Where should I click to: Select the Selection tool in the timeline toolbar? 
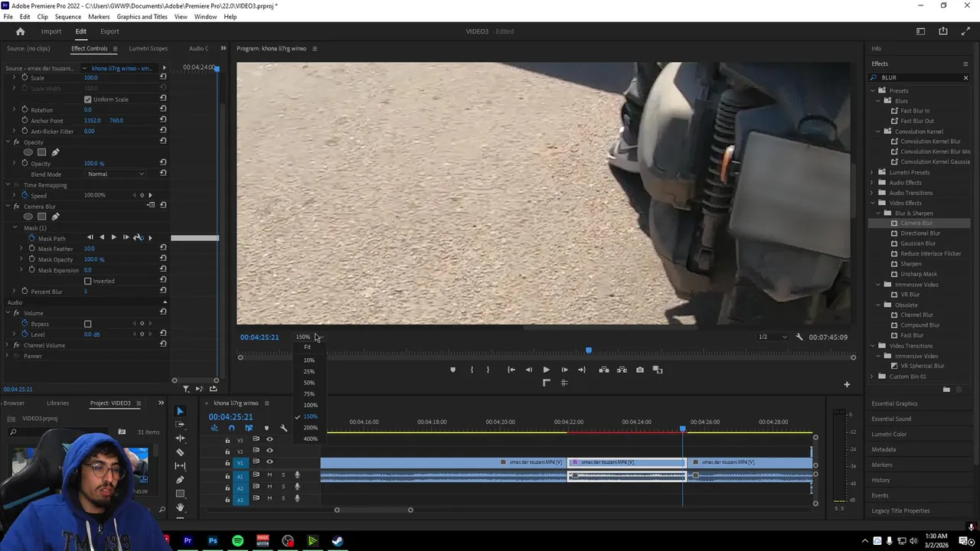pyautogui.click(x=180, y=411)
